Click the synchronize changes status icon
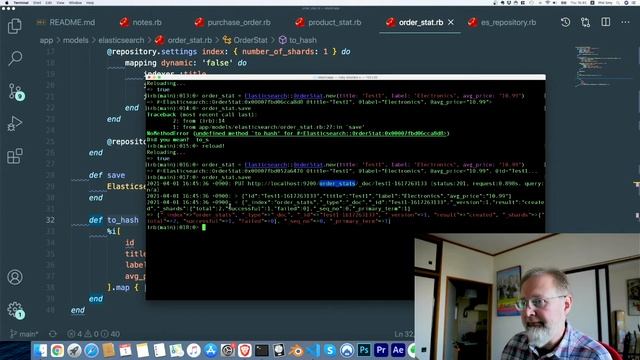The height and width of the screenshot is (360, 640). [x=53, y=334]
